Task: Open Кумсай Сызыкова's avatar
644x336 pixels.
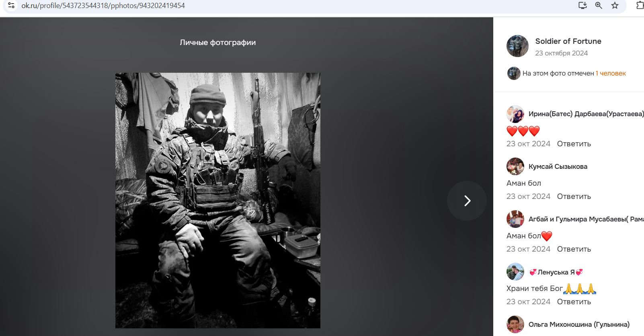Action: (x=515, y=166)
